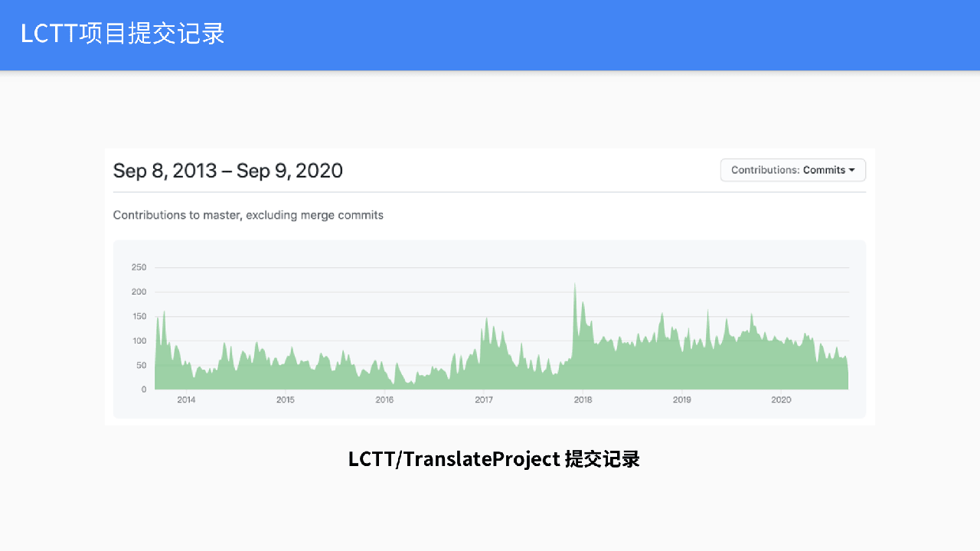Click the 200 label on y-axis
The image size is (980, 551).
pyautogui.click(x=139, y=292)
